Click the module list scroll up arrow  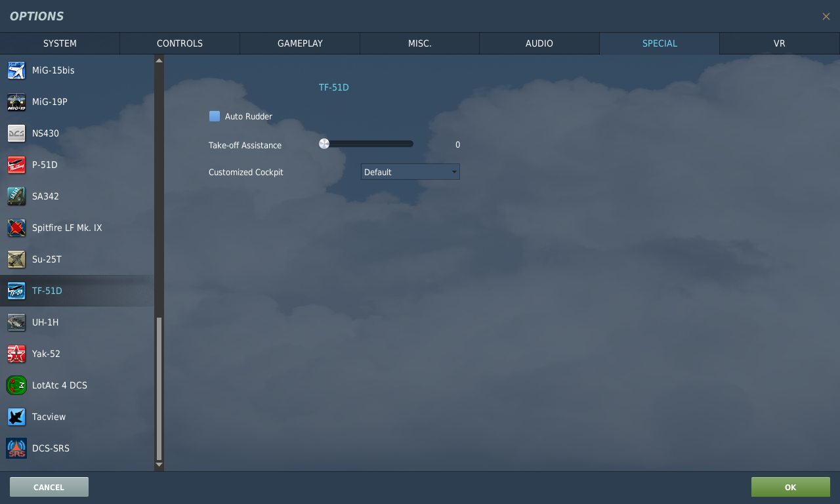159,60
